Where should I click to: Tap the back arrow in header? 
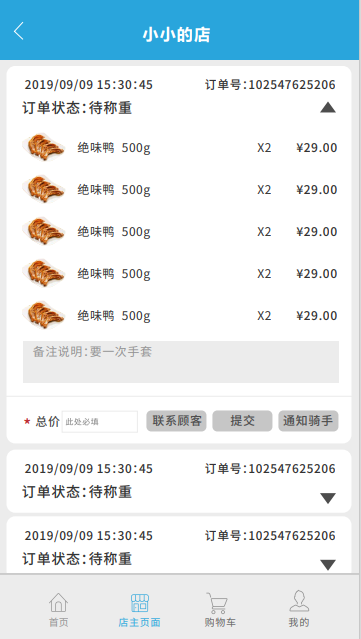[x=18, y=31]
